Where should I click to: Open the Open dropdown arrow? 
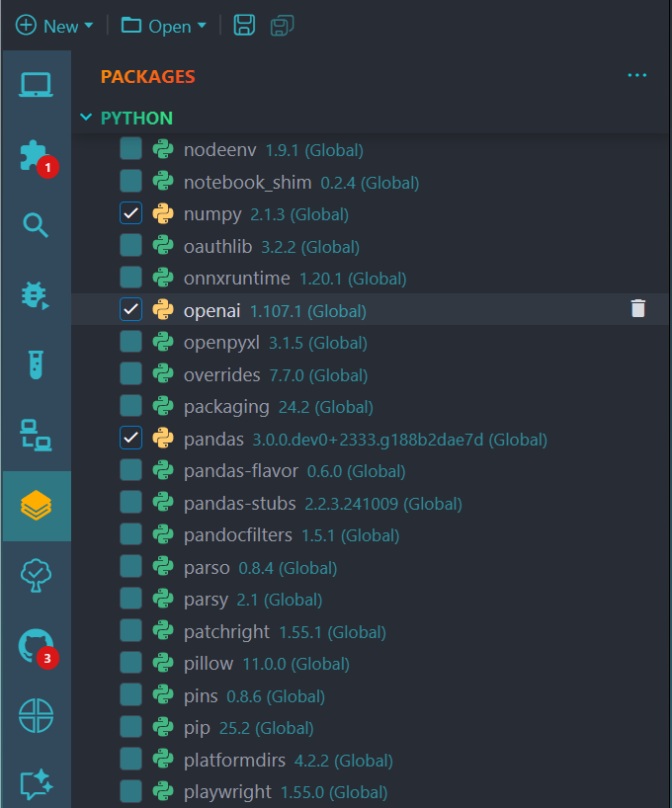coord(202,26)
